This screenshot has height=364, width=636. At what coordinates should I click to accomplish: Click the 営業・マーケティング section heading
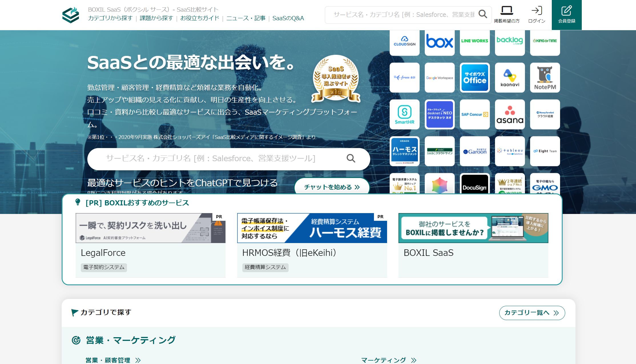(x=130, y=340)
